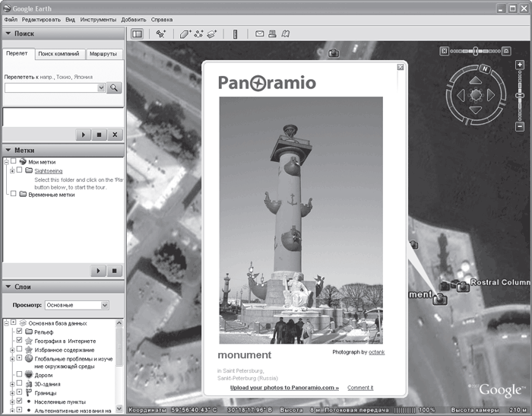
Task: Toggle the Населенные пункты layer checkbox
Action: [x=19, y=401]
